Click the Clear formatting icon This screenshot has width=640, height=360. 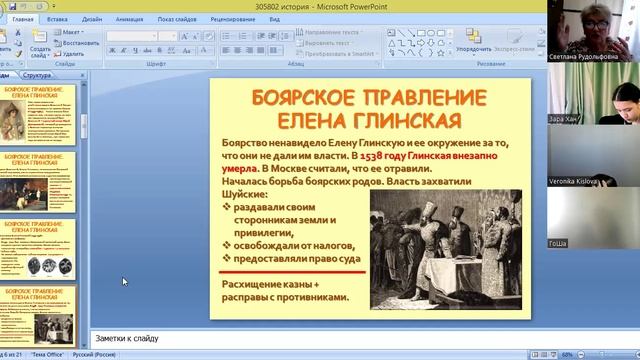click(x=209, y=36)
